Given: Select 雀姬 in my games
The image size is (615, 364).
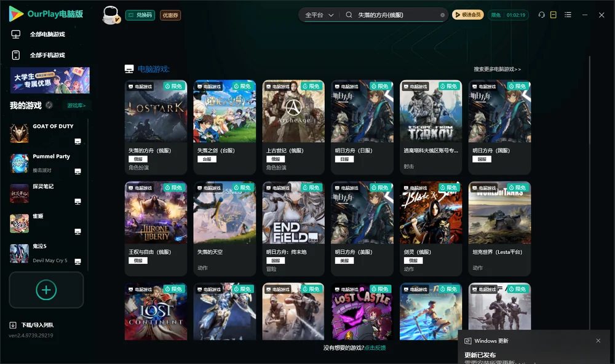Looking at the screenshot, I should 46,224.
